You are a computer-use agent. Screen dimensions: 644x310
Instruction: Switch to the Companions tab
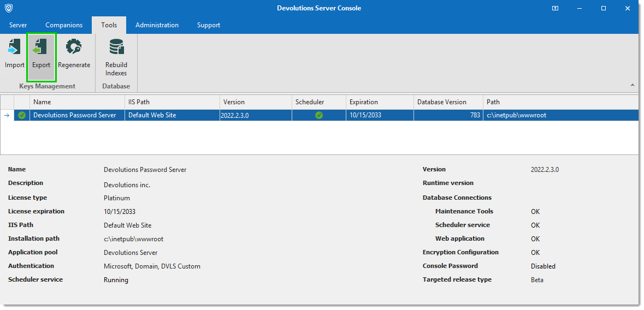pyautogui.click(x=64, y=25)
